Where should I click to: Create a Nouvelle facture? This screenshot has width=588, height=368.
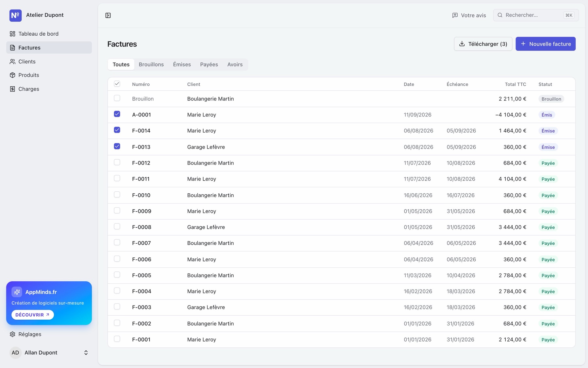click(x=546, y=44)
